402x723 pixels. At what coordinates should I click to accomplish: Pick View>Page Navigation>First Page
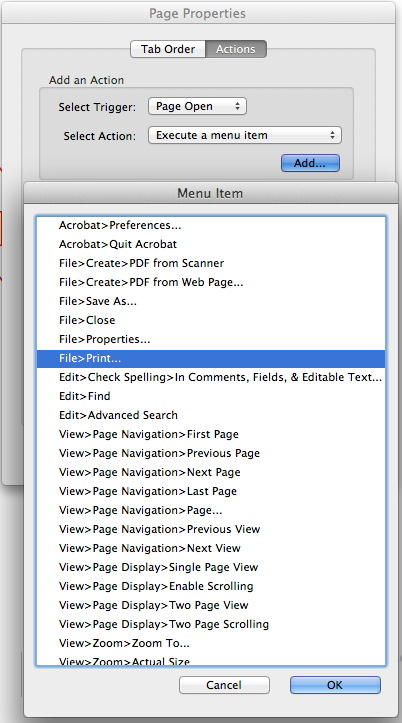coord(211,434)
